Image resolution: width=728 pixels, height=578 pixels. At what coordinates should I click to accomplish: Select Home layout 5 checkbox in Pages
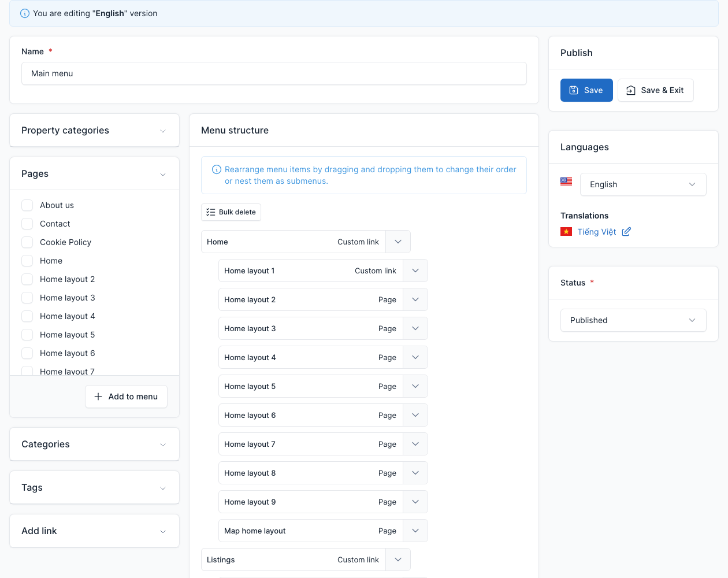(x=27, y=335)
